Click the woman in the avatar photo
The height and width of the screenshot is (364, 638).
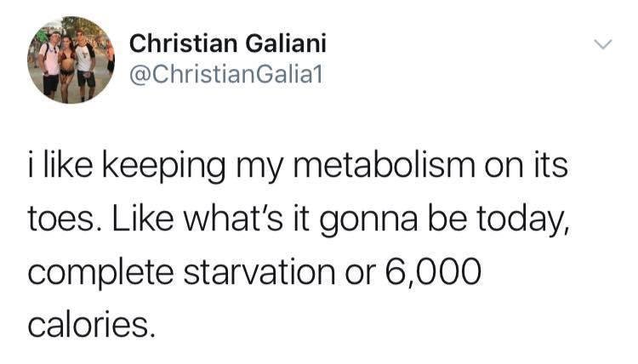click(x=66, y=67)
